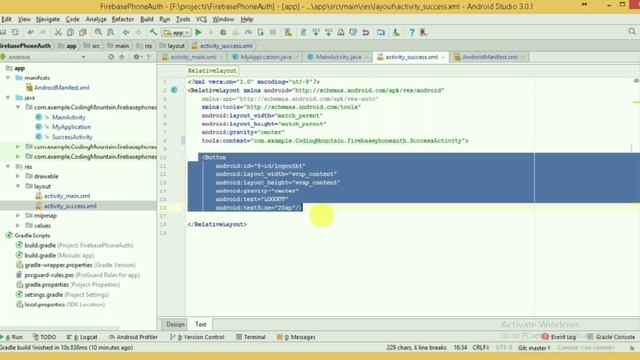Click the gutter icon beside the RelativeLayout line
This screenshot has width=640, height=360.
click(174, 90)
